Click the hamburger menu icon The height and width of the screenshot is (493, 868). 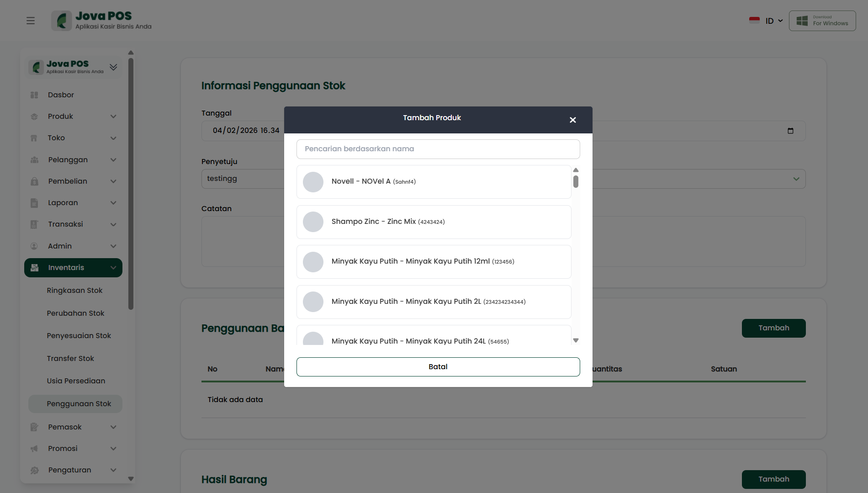click(31, 21)
